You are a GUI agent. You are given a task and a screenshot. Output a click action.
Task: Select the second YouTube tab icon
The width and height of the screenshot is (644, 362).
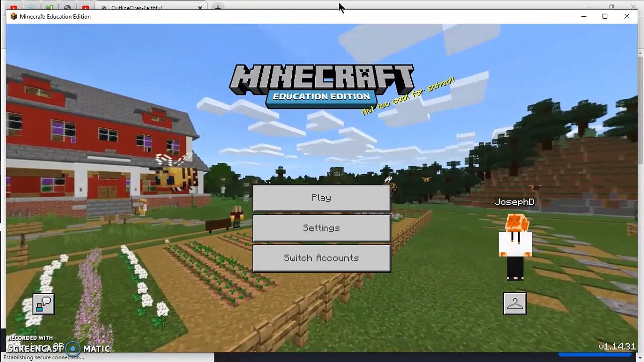[85, 7]
